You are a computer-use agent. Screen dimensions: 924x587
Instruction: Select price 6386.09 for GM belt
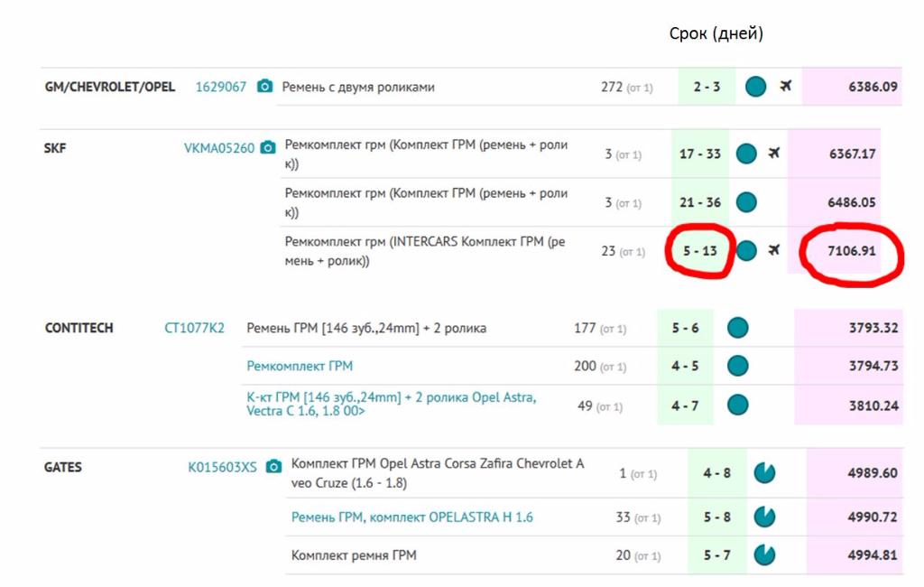click(873, 87)
